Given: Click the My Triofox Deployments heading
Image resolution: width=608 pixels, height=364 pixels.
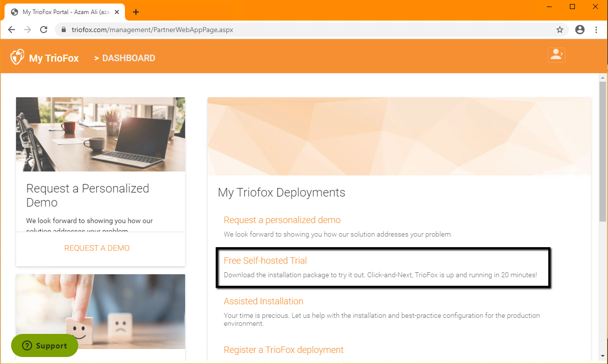Looking at the screenshot, I should (x=281, y=193).
